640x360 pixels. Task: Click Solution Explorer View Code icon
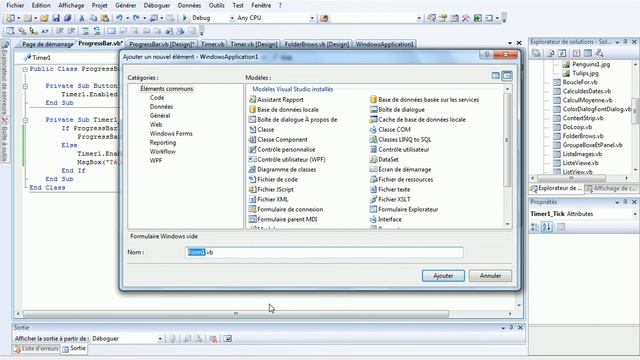[576, 53]
